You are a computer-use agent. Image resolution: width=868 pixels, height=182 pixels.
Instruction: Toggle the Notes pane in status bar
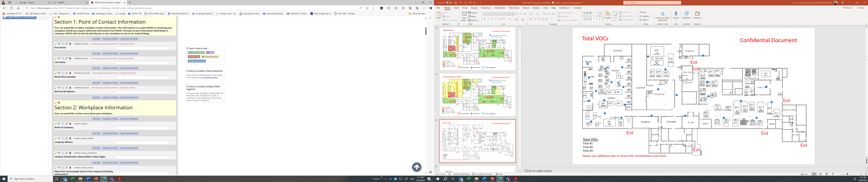click(804, 174)
